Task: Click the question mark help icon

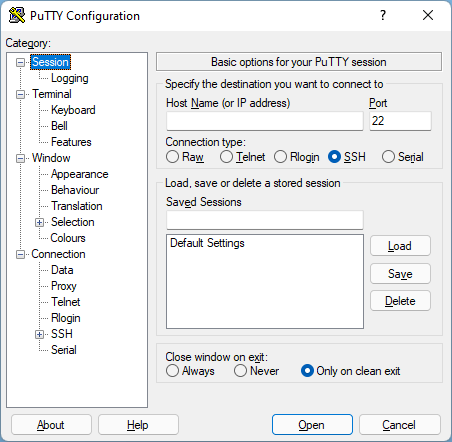Action: point(383,15)
